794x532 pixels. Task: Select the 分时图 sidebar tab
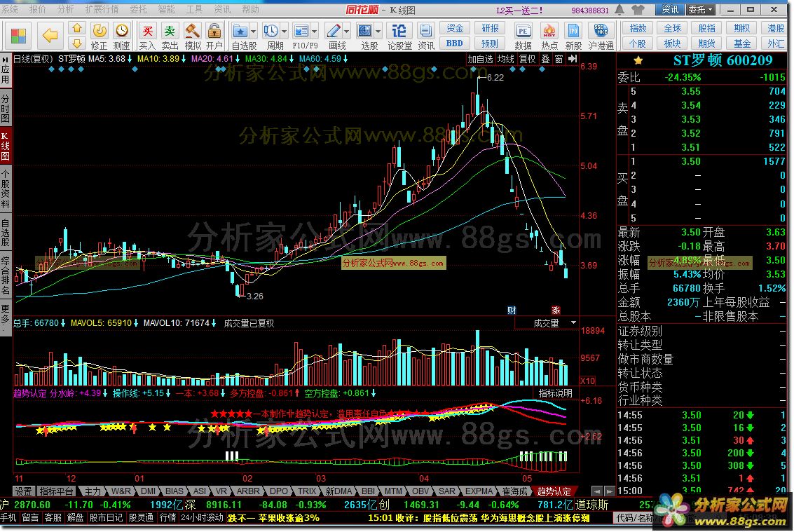click(x=5, y=109)
